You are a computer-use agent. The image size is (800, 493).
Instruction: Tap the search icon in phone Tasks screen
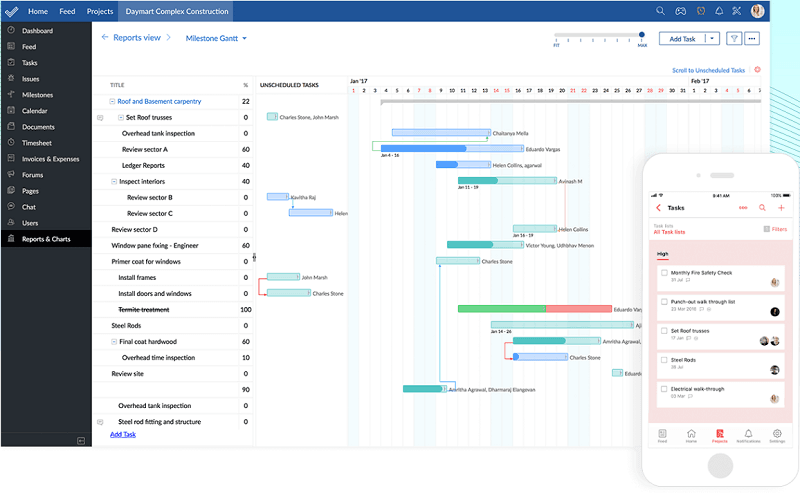762,208
